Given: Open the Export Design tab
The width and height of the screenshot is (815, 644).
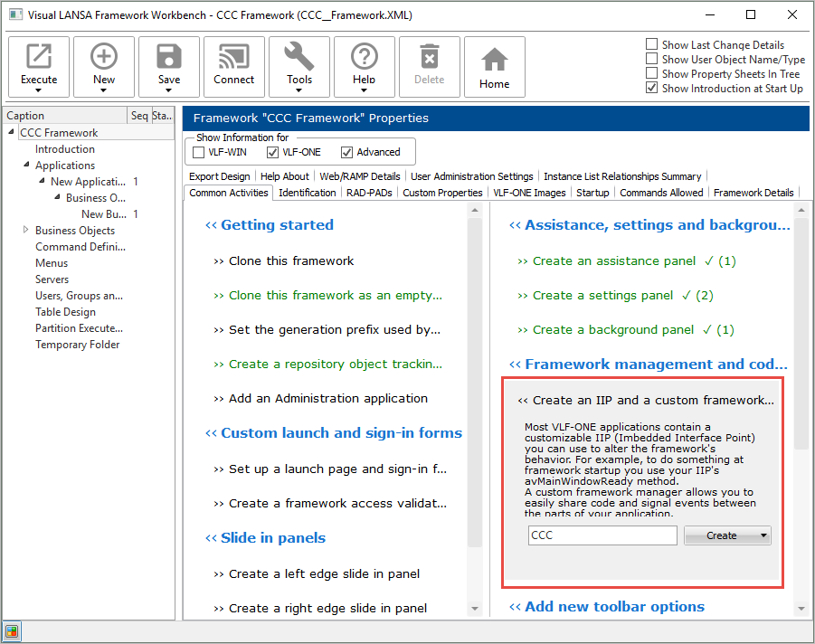Looking at the screenshot, I should click(x=219, y=176).
